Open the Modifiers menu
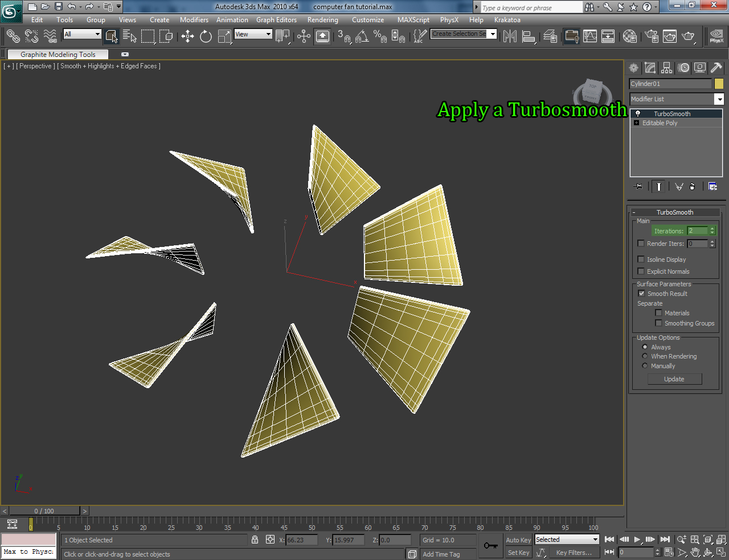 tap(194, 20)
